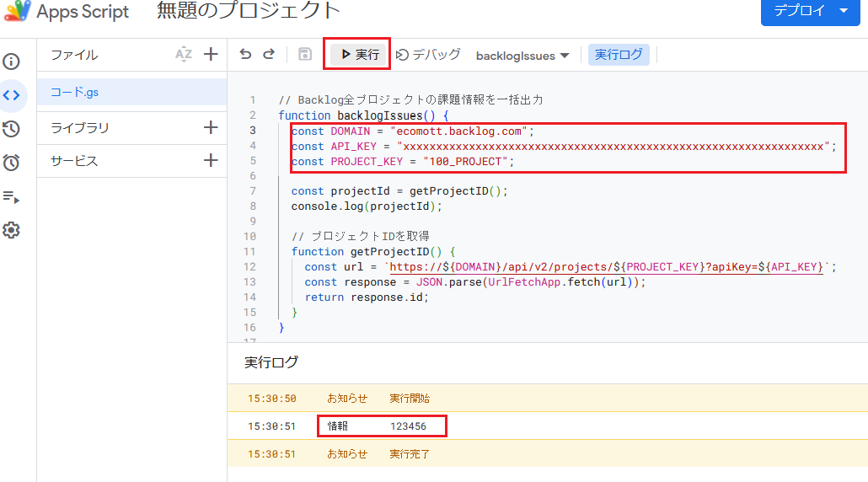Open the backlogIssues function dropdown

tap(522, 56)
